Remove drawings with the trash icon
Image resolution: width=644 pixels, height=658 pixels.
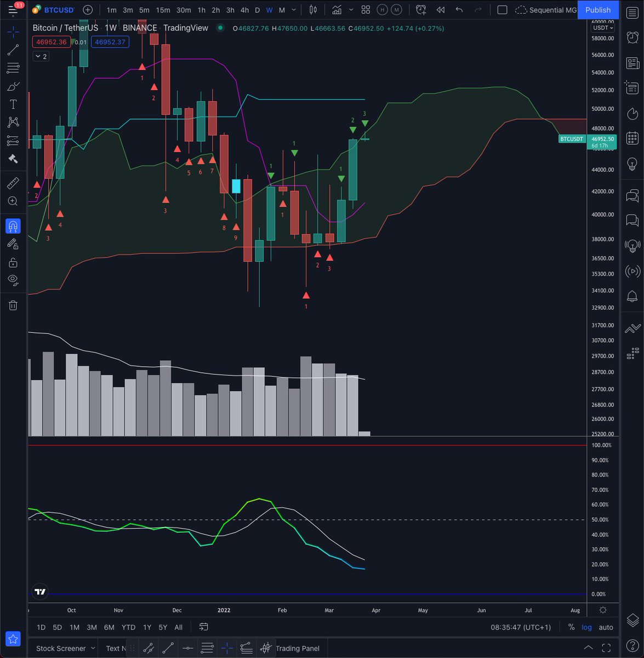13,305
